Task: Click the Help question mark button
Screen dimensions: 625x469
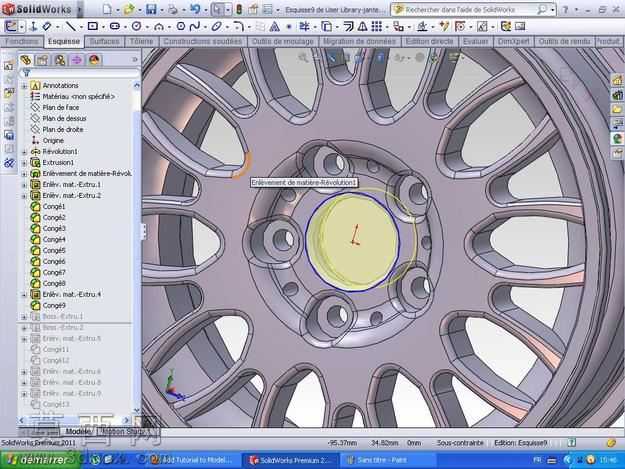Action: tap(565, 10)
